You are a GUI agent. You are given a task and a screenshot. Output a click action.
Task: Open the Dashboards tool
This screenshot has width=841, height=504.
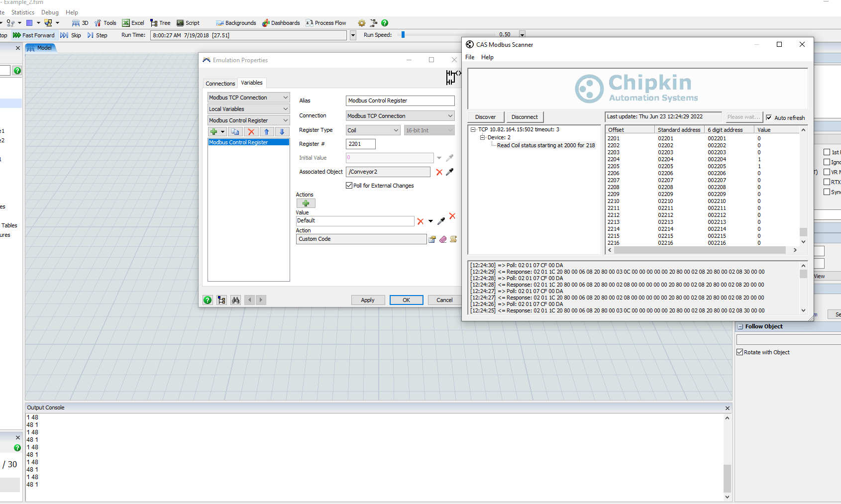(281, 23)
